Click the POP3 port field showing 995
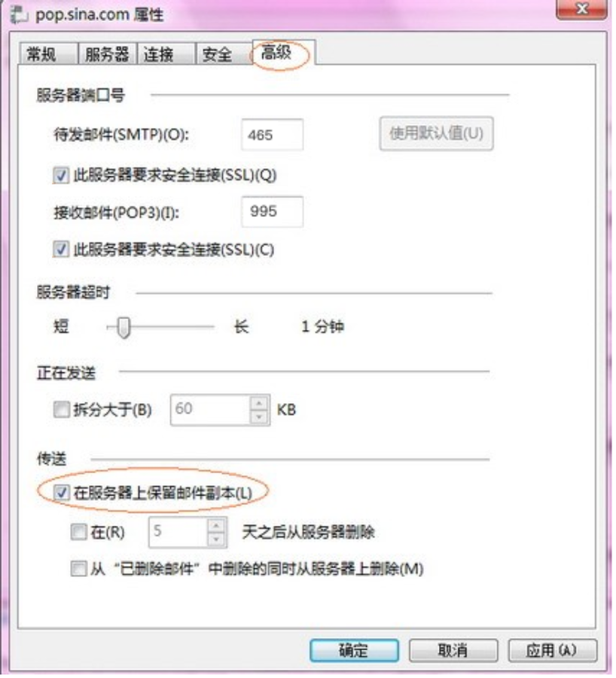Image resolution: width=616 pixels, height=678 pixels. 273,212
